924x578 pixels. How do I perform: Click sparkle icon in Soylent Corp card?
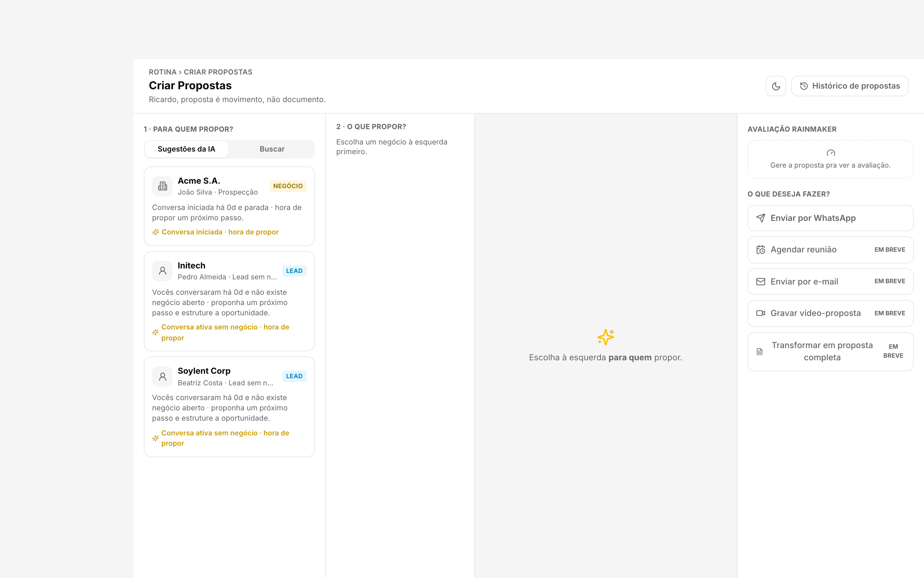coord(155,438)
